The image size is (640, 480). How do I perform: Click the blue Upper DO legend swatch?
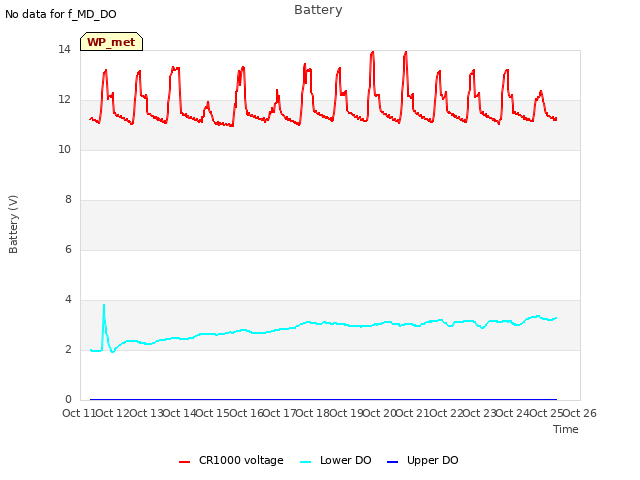tap(392, 462)
